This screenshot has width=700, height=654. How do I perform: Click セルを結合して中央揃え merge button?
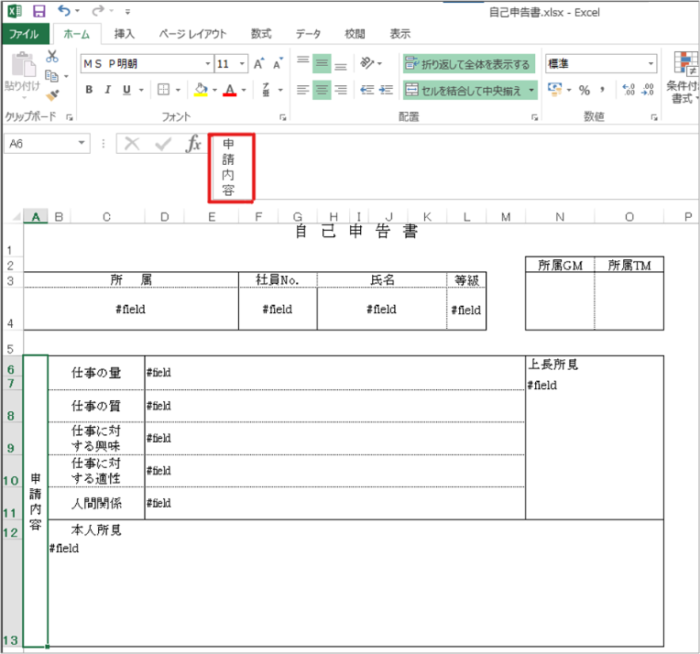click(464, 90)
